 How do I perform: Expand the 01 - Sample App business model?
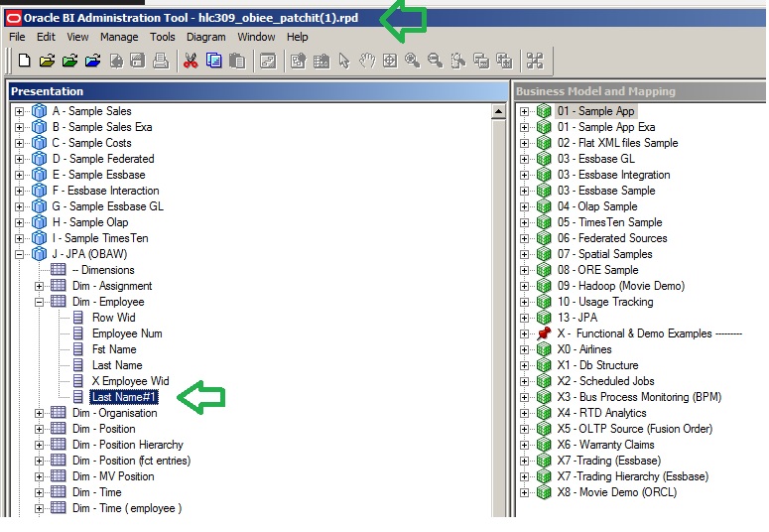[524, 111]
